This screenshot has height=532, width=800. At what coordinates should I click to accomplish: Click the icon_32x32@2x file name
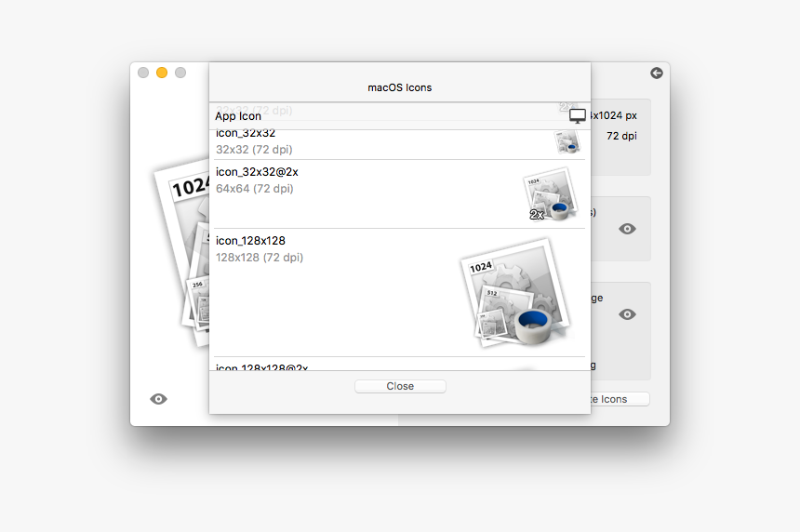(257, 172)
